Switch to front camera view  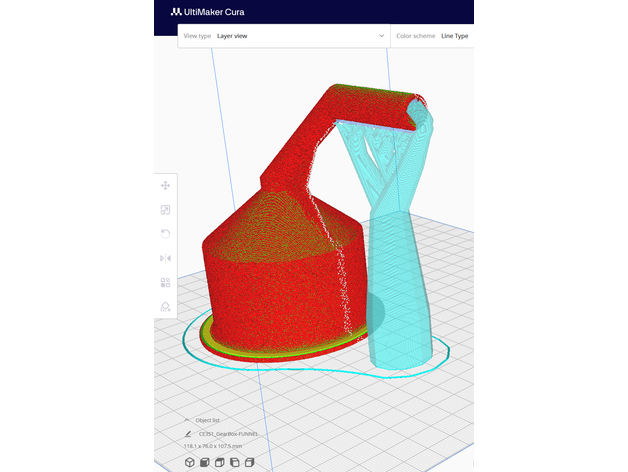tap(204, 462)
